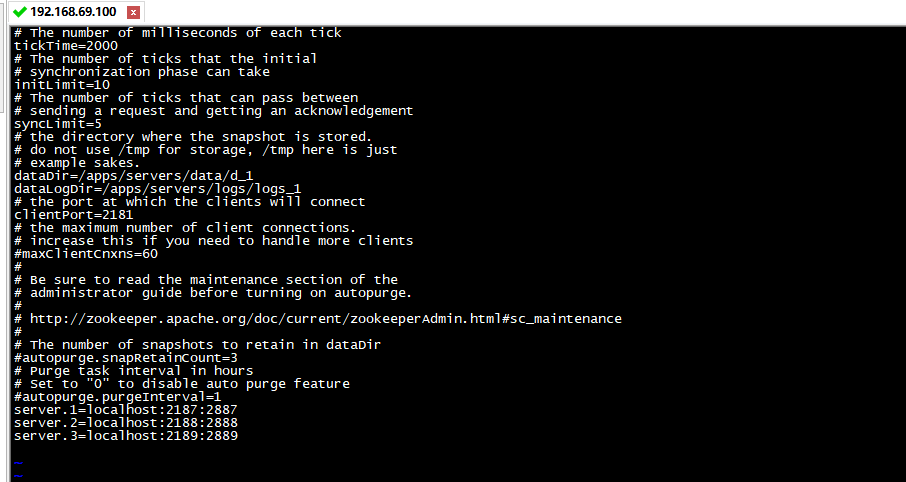Click the server.2=localhost:2188:2888 entry
The height and width of the screenshot is (482, 906).
[x=125, y=423]
